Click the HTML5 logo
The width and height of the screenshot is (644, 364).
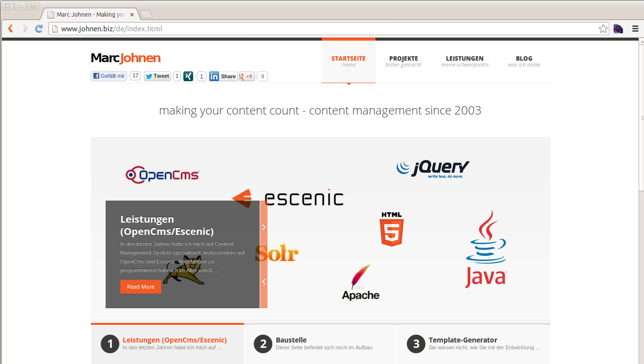pos(392,228)
